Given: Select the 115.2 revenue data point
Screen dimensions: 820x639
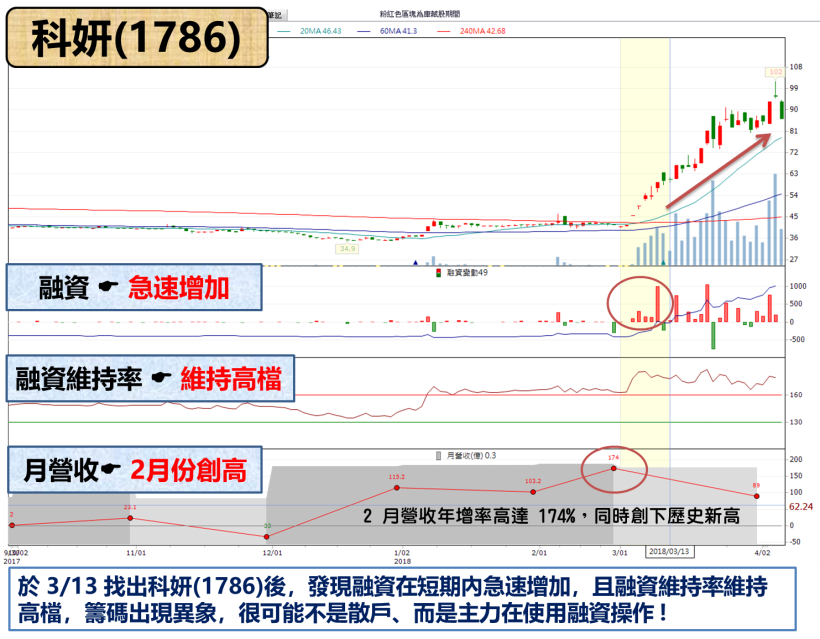Looking at the screenshot, I should pyautogui.click(x=397, y=488).
